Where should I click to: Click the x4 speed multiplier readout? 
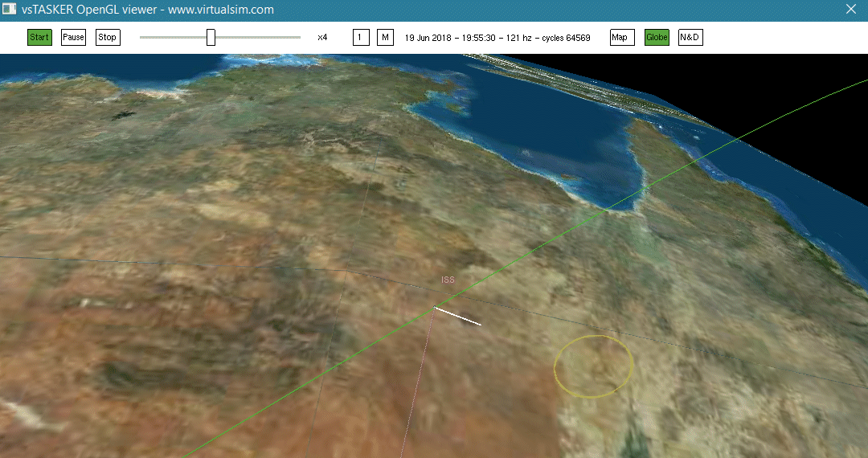click(x=322, y=38)
